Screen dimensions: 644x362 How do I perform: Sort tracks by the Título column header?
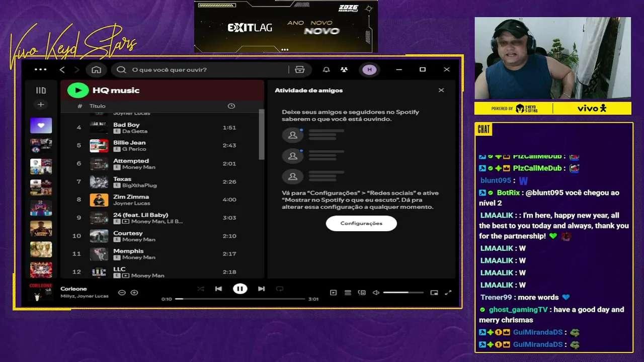[98, 106]
